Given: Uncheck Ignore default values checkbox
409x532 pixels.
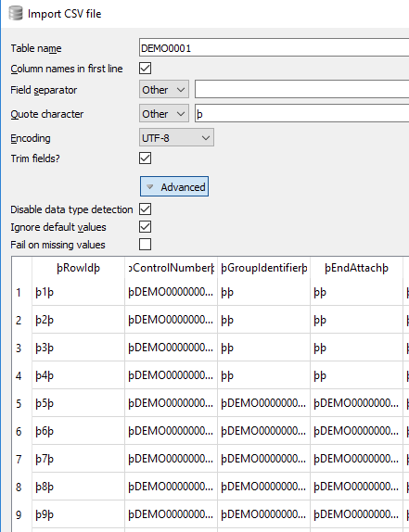Looking at the screenshot, I should point(146,227).
